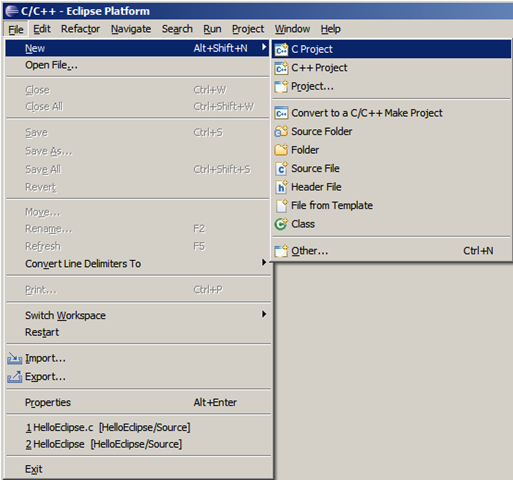The width and height of the screenshot is (513, 480).
Task: Click the New submenu arrow
Action: [x=264, y=47]
